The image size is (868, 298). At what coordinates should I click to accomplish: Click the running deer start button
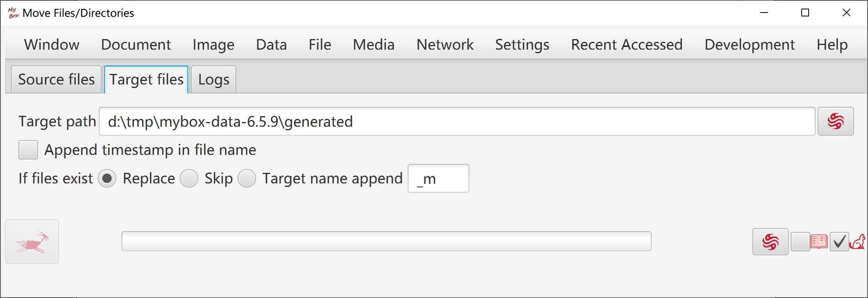tap(32, 242)
